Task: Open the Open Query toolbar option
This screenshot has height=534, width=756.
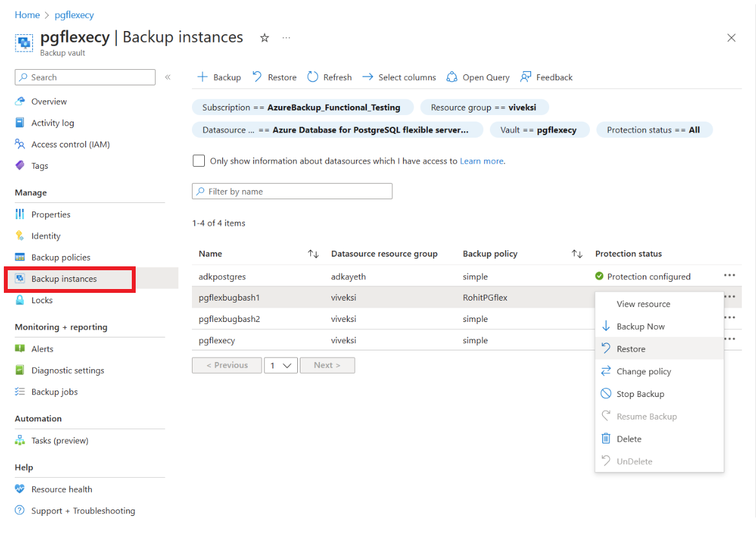Action: tap(478, 77)
